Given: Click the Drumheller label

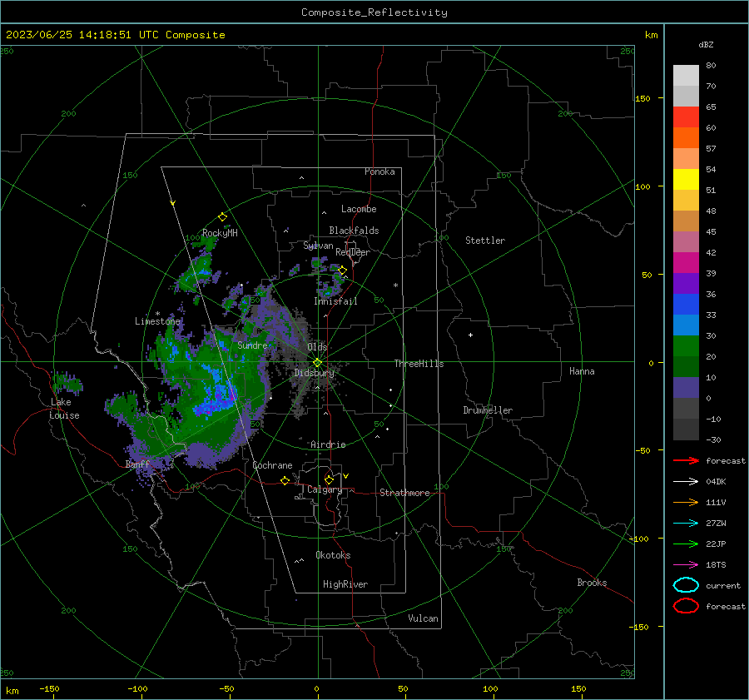Looking at the screenshot, I should point(488,410).
